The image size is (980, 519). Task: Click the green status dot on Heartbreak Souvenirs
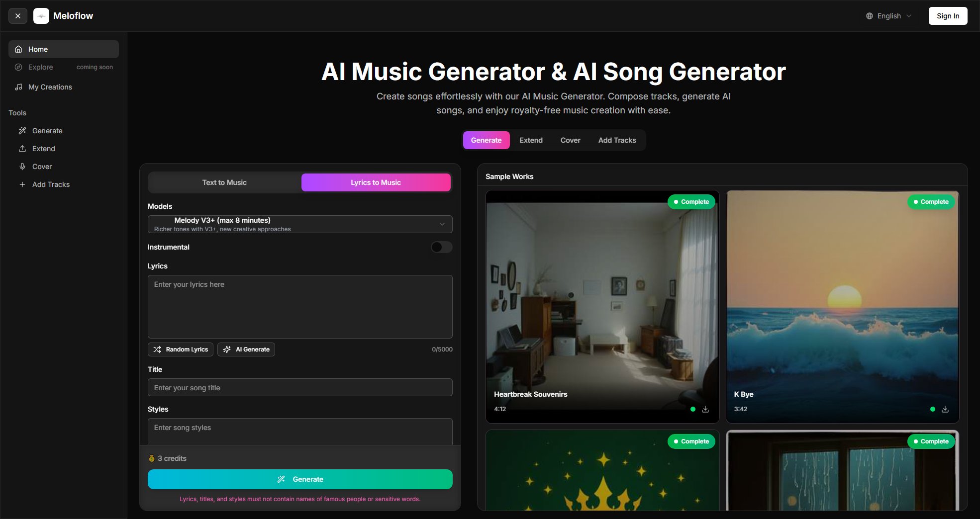tap(693, 409)
